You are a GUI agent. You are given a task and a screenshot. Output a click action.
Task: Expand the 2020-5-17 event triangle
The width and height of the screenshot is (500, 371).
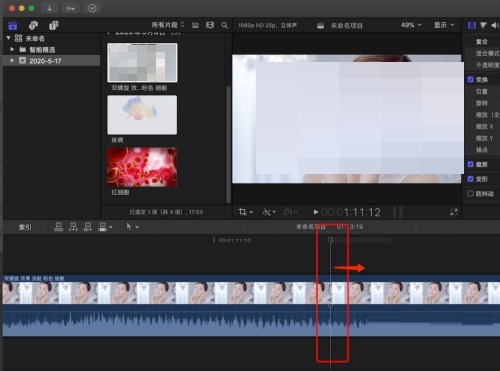point(12,61)
